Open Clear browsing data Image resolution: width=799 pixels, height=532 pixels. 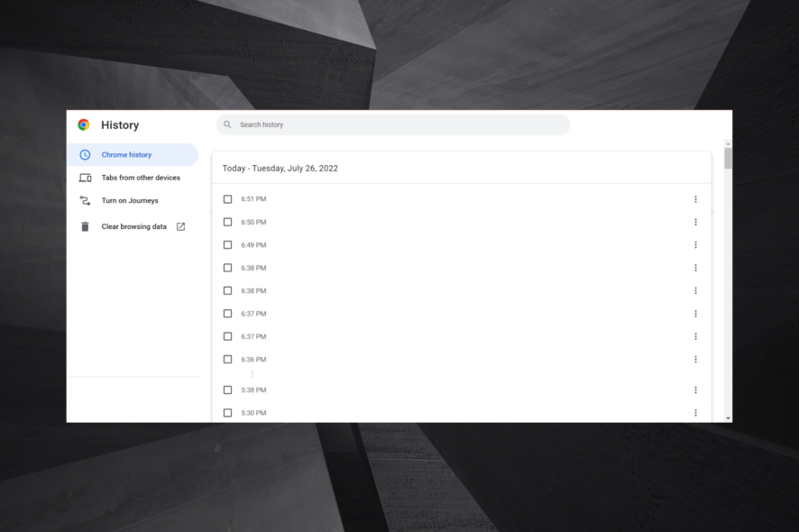(133, 226)
